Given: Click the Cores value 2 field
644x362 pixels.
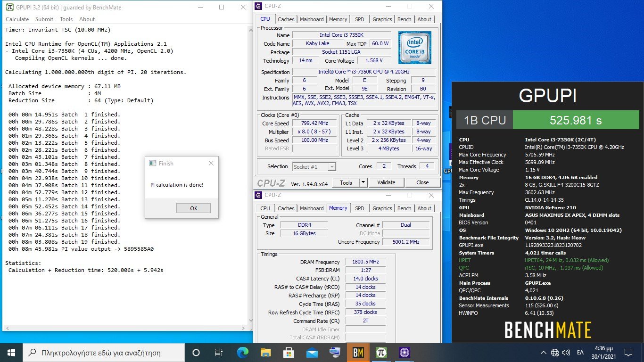Looking at the screenshot, I should (x=383, y=166).
